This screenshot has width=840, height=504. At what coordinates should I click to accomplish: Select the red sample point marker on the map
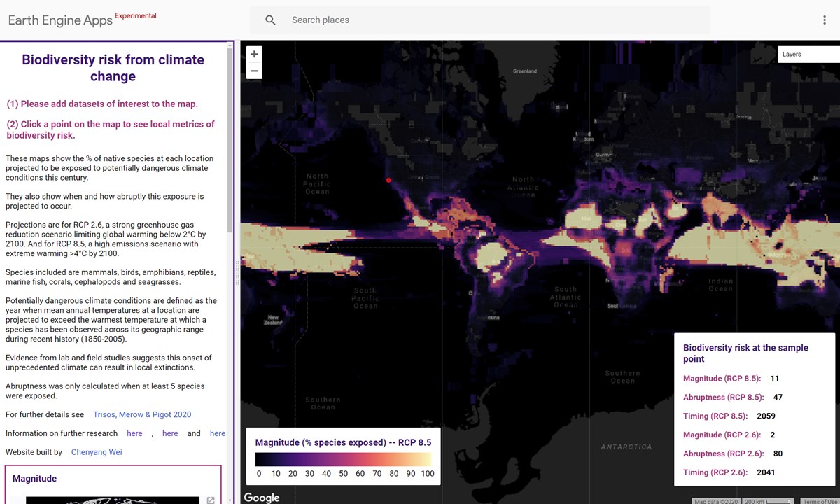click(388, 181)
